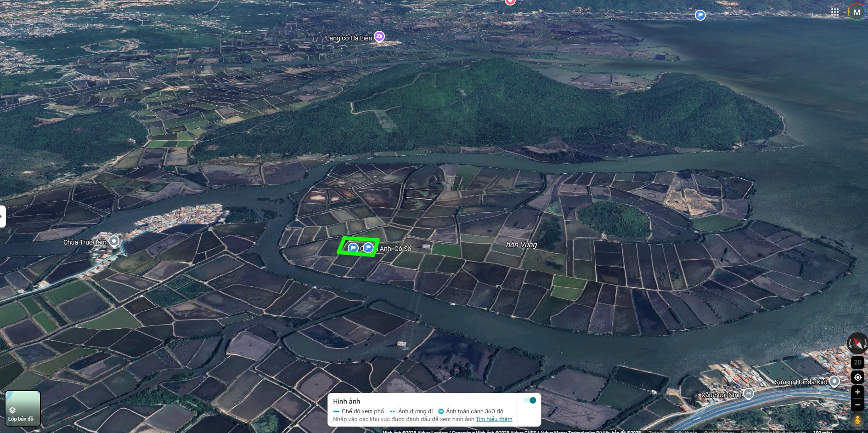Click the compass to reset north
This screenshot has height=433, width=868.
pos(857,343)
